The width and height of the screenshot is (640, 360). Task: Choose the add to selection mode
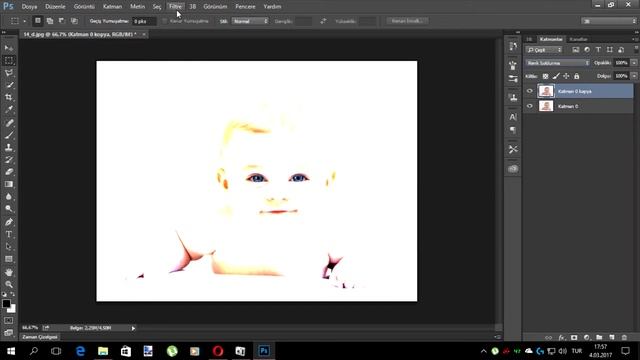tap(50, 21)
